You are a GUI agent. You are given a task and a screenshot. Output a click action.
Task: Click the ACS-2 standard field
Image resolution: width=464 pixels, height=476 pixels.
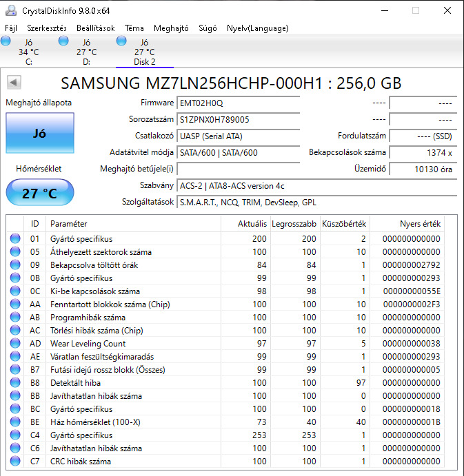(x=317, y=186)
